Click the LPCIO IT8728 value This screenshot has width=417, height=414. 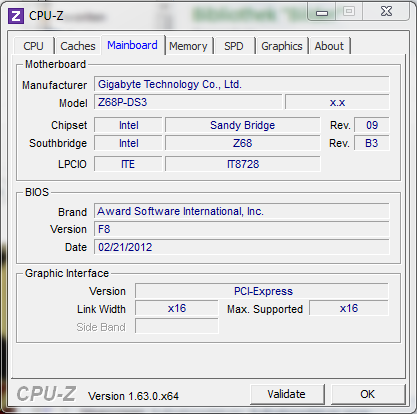[243, 164]
